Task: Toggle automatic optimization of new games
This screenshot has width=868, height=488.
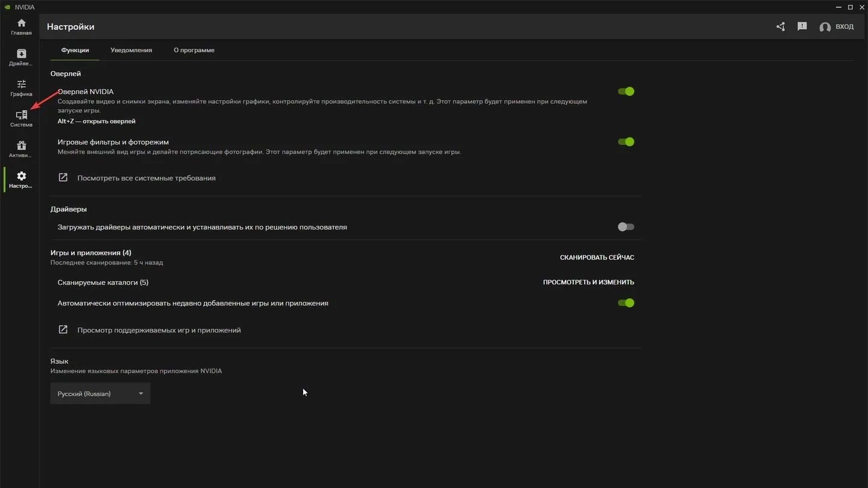Action: [x=626, y=303]
